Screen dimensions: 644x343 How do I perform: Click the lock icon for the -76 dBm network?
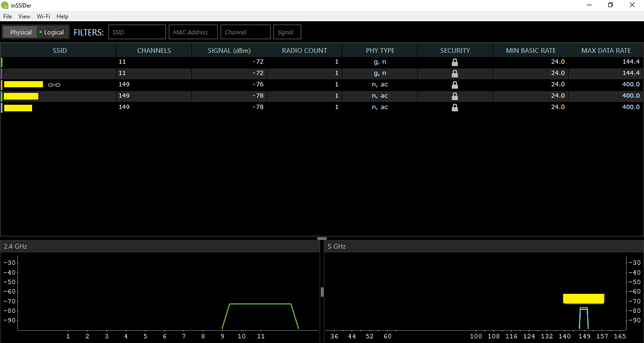[x=454, y=85]
